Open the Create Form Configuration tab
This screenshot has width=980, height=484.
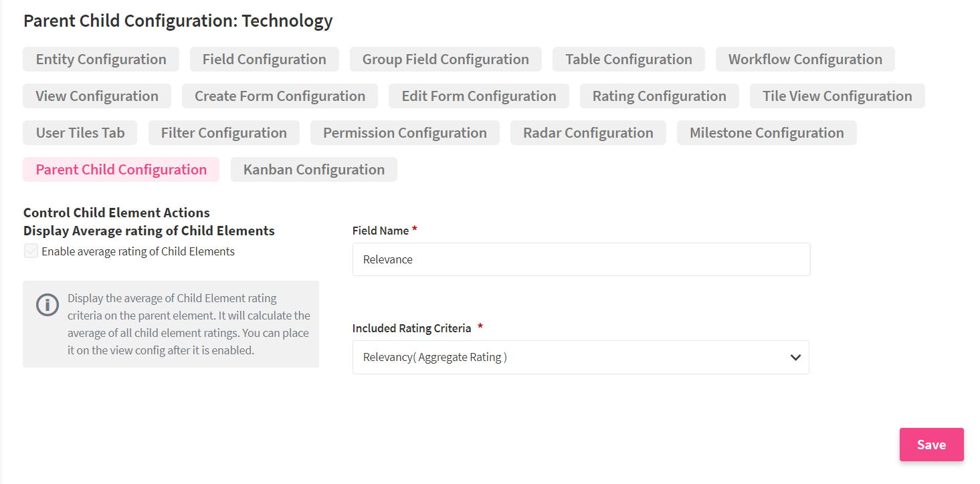(x=280, y=96)
